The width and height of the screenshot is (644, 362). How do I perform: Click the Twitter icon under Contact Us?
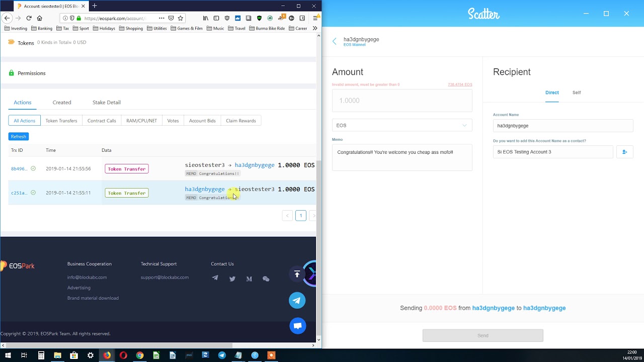click(232, 279)
